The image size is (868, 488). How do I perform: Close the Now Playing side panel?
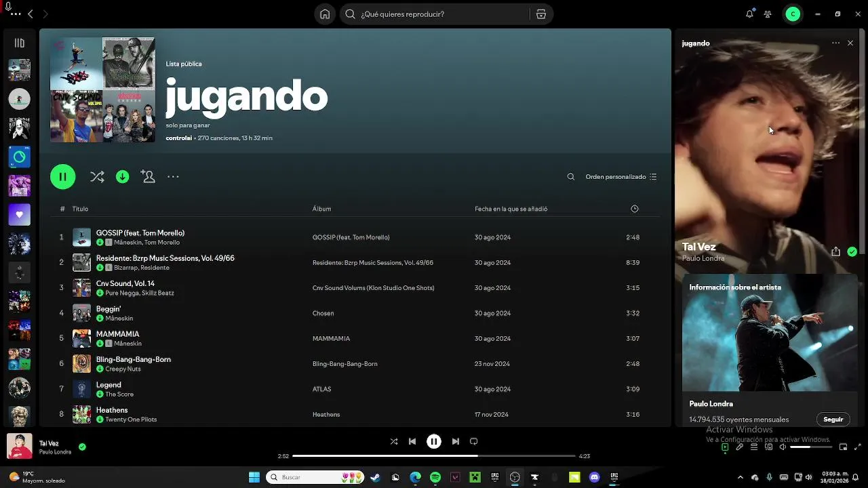(x=850, y=43)
